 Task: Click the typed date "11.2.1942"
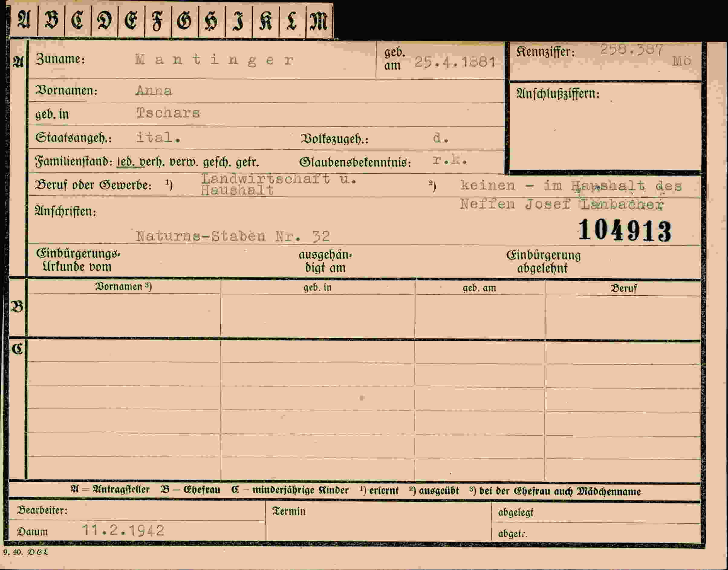(123, 530)
